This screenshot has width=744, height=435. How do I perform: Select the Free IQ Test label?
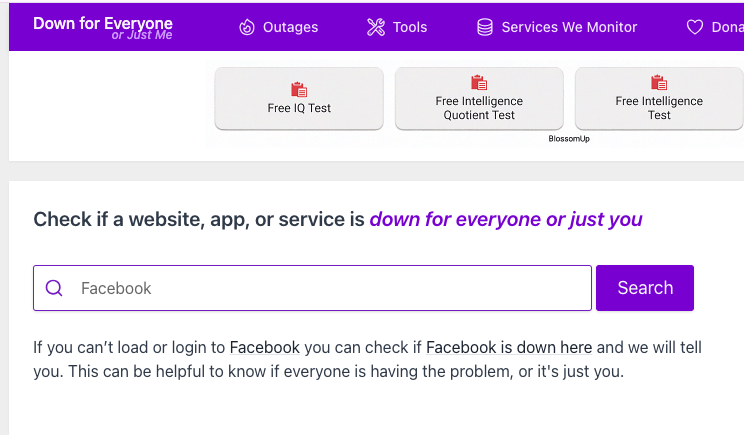click(299, 108)
